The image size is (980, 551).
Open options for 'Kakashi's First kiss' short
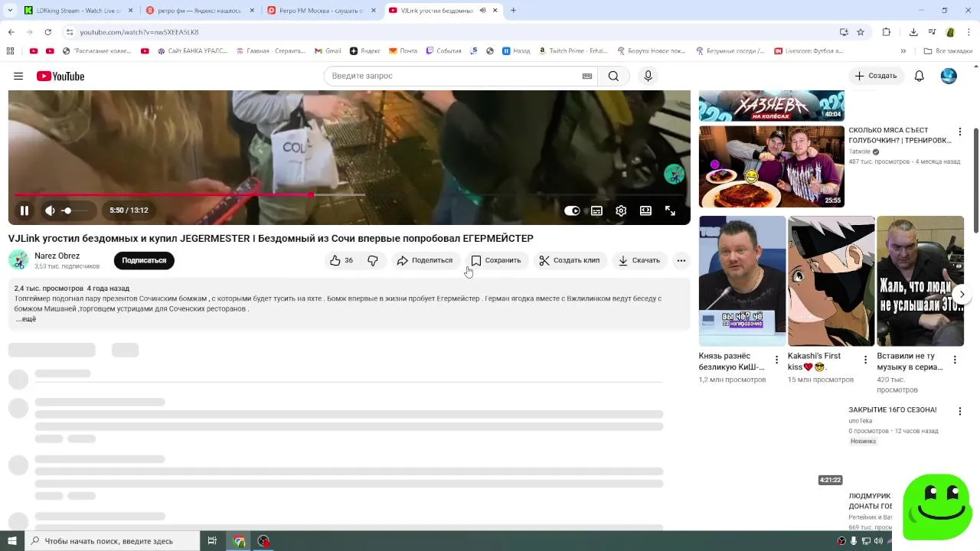866,360
